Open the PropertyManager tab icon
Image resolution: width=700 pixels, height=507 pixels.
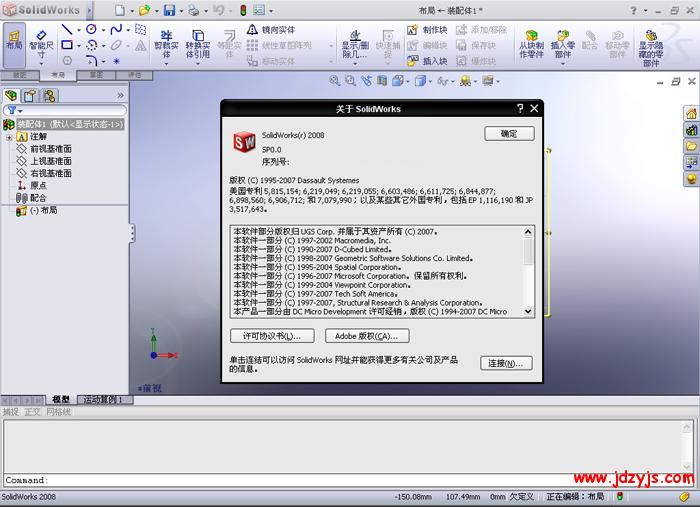point(30,96)
